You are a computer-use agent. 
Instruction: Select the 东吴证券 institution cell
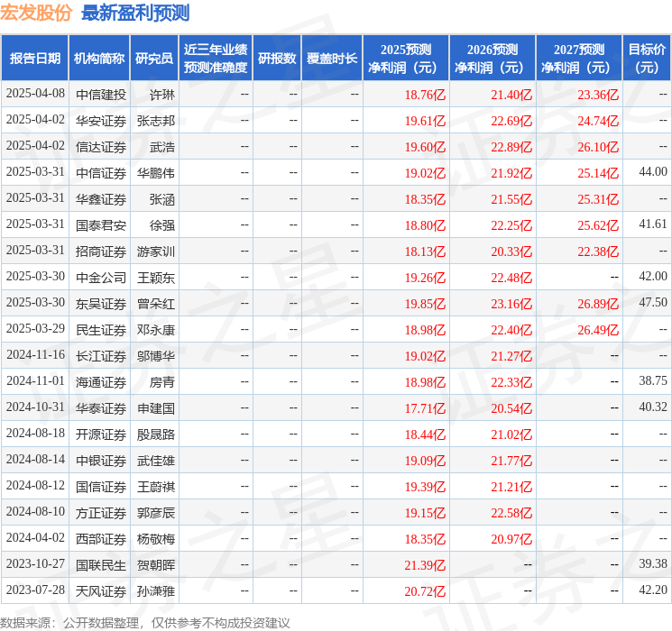pos(101,304)
